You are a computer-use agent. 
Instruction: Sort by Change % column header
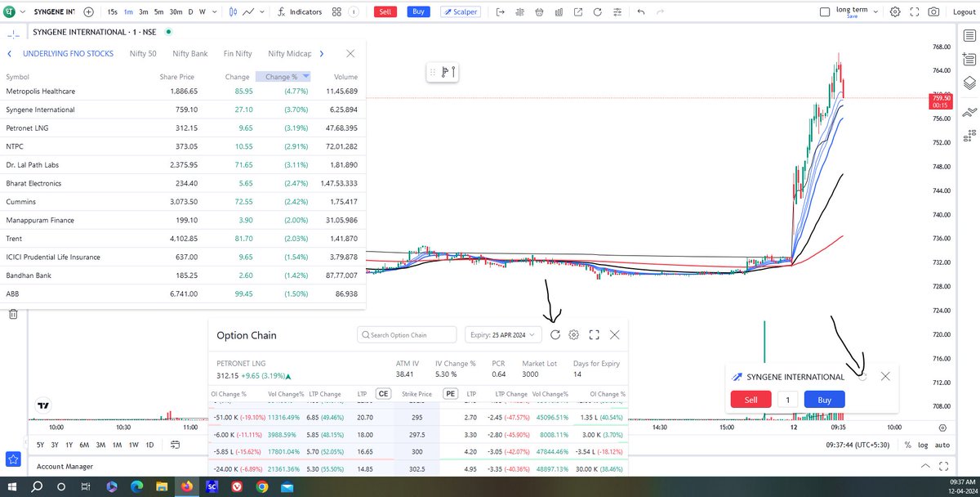pos(282,77)
